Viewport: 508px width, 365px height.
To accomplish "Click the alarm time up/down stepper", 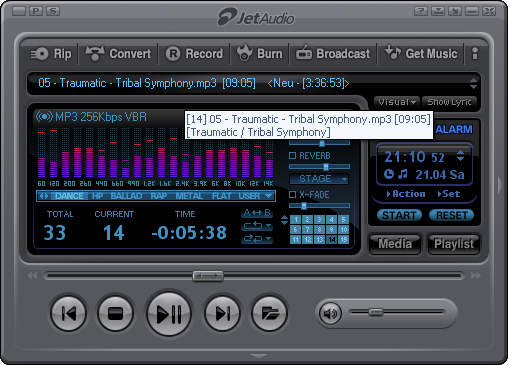I will click(x=460, y=156).
